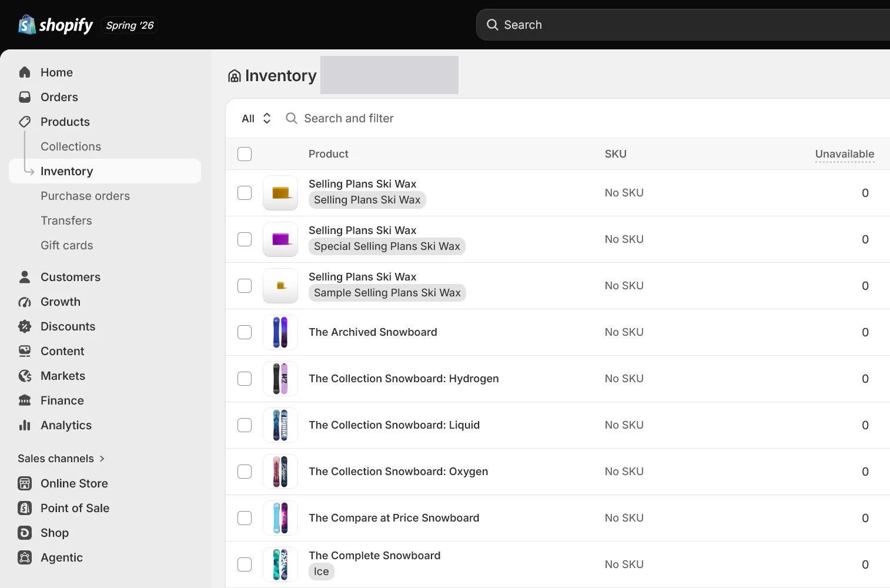Select the Collection Snowboard: Liquid checkbox
Screen dimensions: 890x588
pos(245,425)
